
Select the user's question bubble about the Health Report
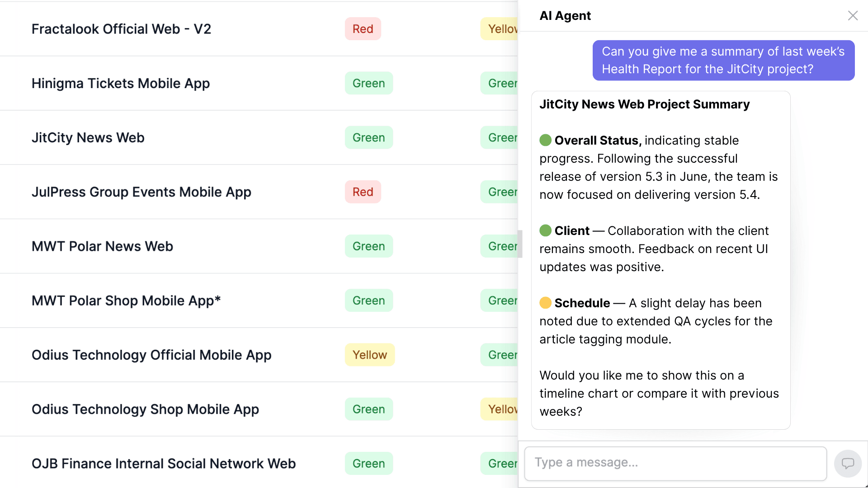click(723, 60)
